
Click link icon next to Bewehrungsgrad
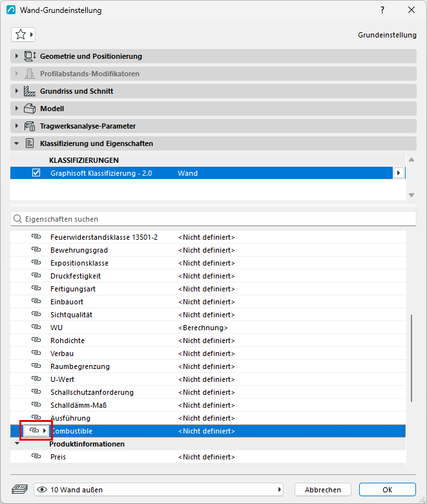(36, 249)
